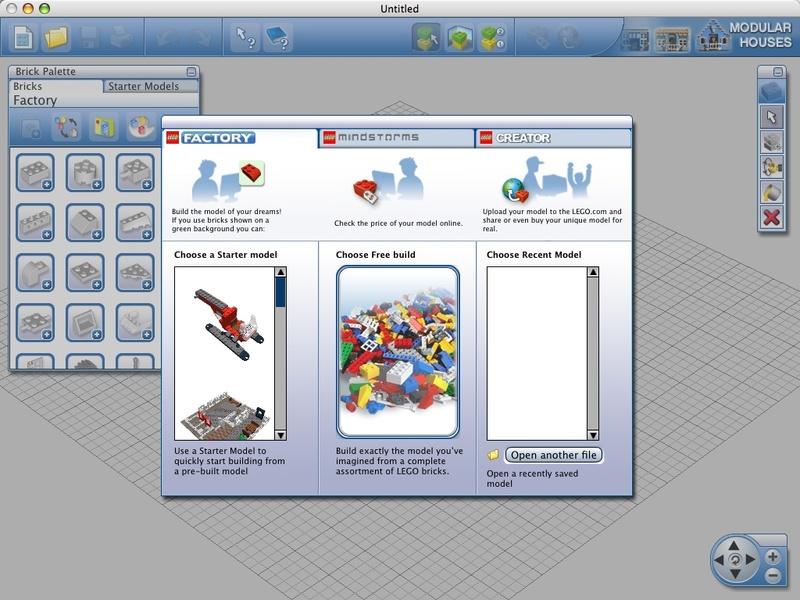Switch to Building Guide mode icon

[492, 38]
